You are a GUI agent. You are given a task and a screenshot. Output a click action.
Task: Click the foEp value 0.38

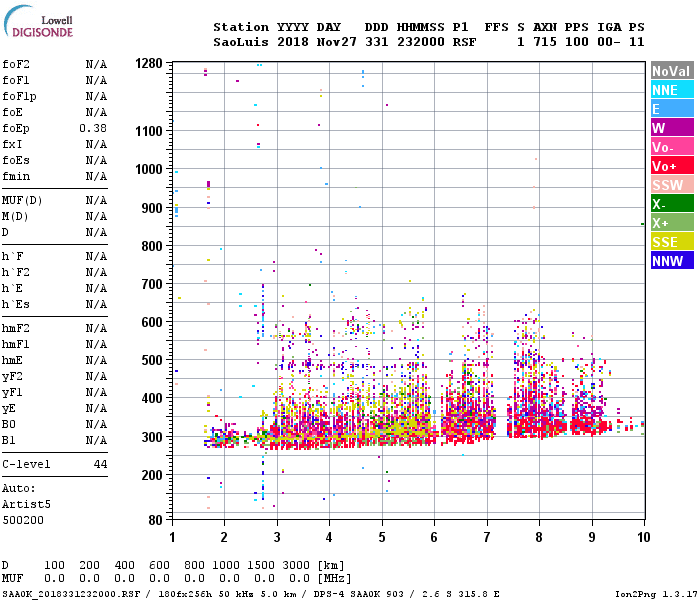click(x=93, y=128)
